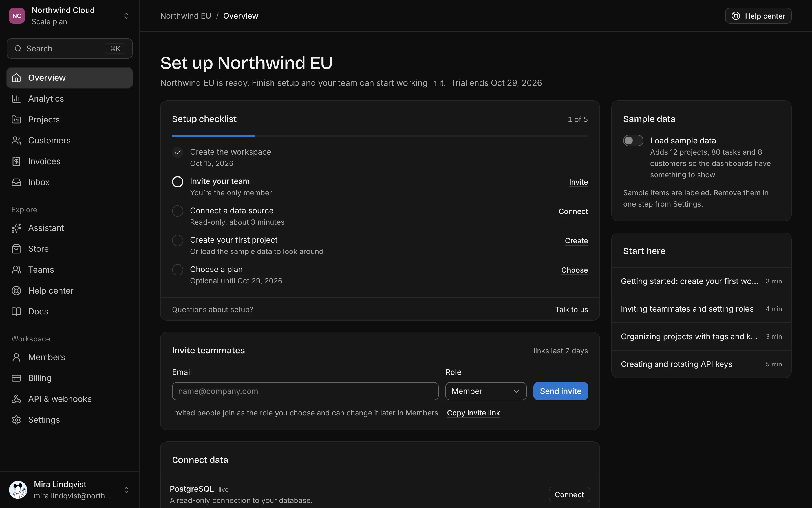The image size is (812, 508).
Task: Click the Overview home icon
Action: [16, 78]
